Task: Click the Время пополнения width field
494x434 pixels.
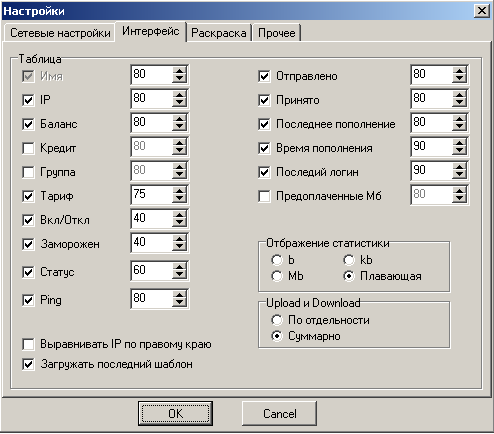Action: coord(432,147)
